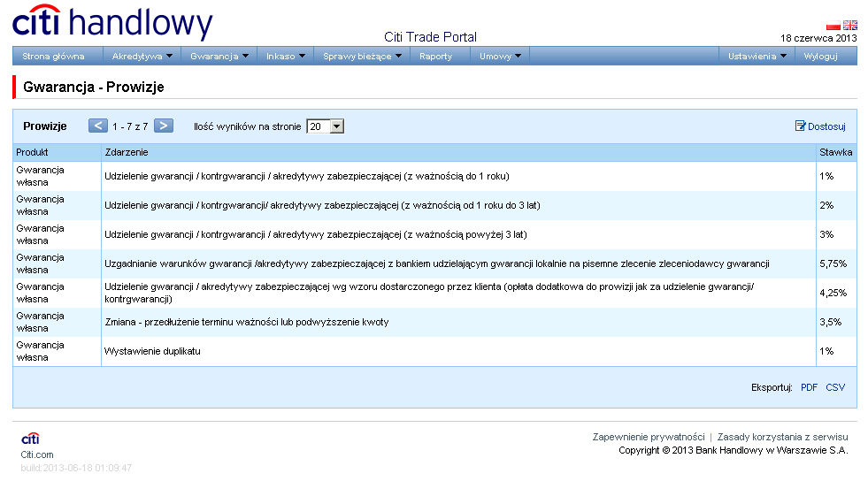Click the Gwarancja - Prowizje page heading
868x481 pixels.
tap(94, 88)
